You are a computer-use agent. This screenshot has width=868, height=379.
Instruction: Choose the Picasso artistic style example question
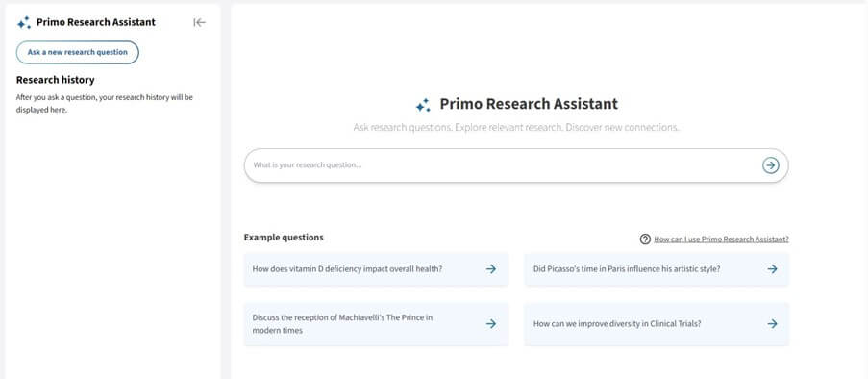pyautogui.click(x=657, y=269)
